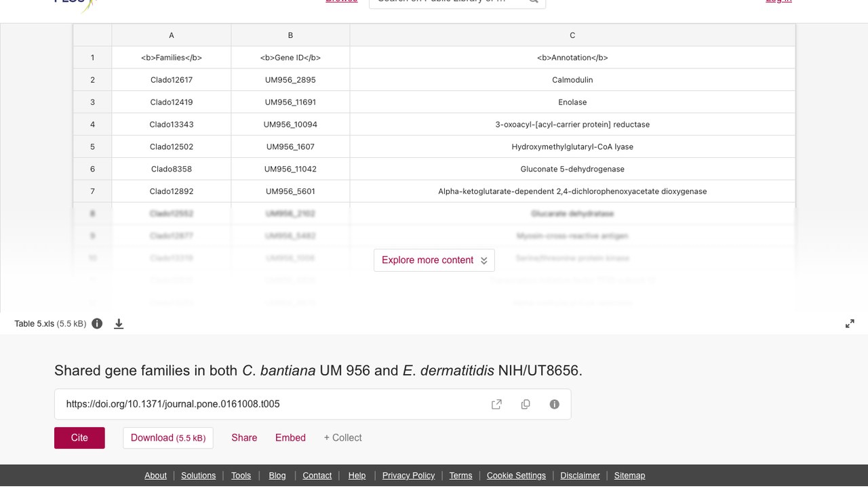Screen dimensions: 868x488
Task: Click cell Clado8358
Action: coord(172,169)
